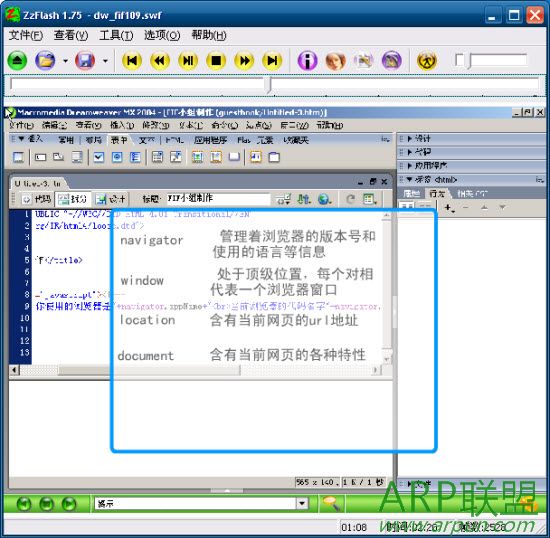The image size is (550, 538).
Task: Click the save floppy disk icon
Action: [x=85, y=61]
